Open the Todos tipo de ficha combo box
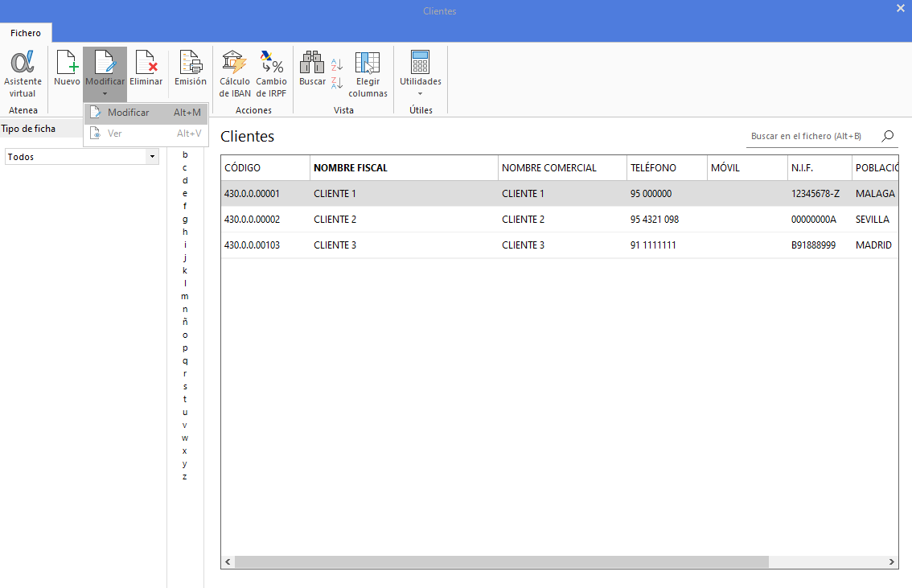 click(x=82, y=156)
